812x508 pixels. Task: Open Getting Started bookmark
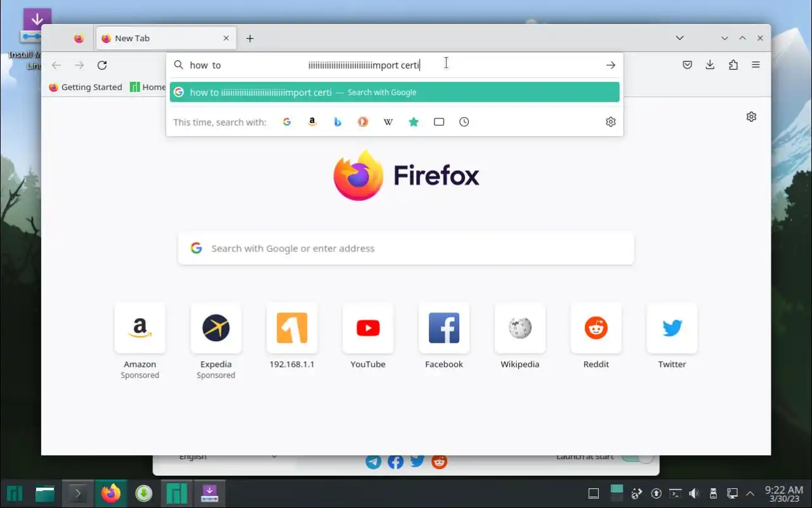coord(86,87)
